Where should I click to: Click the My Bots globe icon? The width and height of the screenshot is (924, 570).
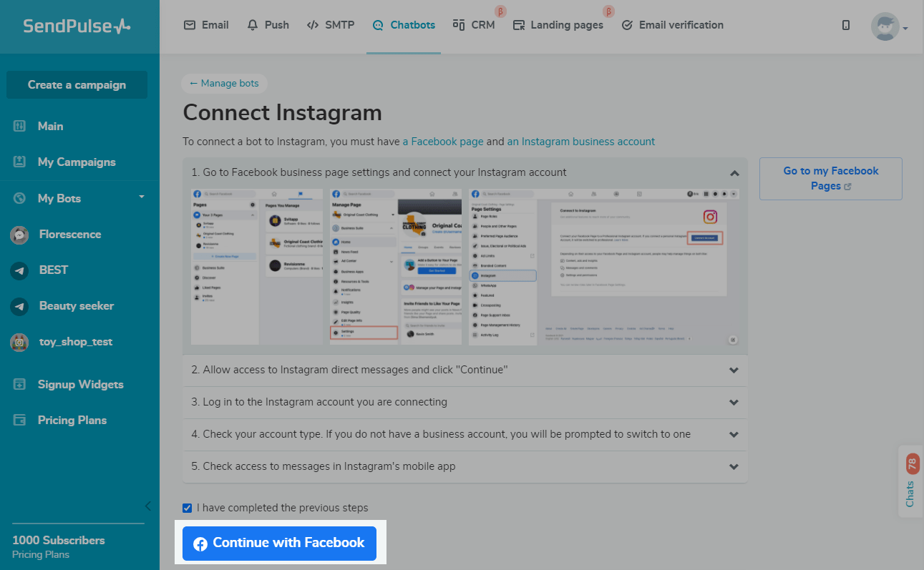[20, 198]
